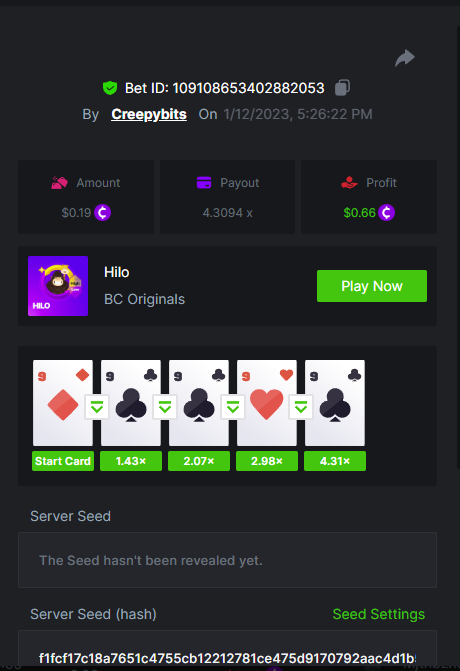Click the lower arrow after the start card

tap(97, 407)
